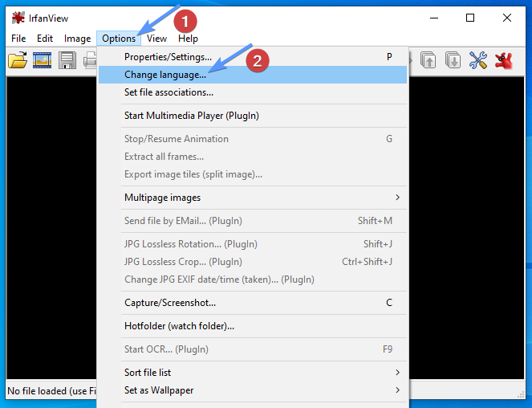
Task: Open the File menu
Action: click(18, 39)
